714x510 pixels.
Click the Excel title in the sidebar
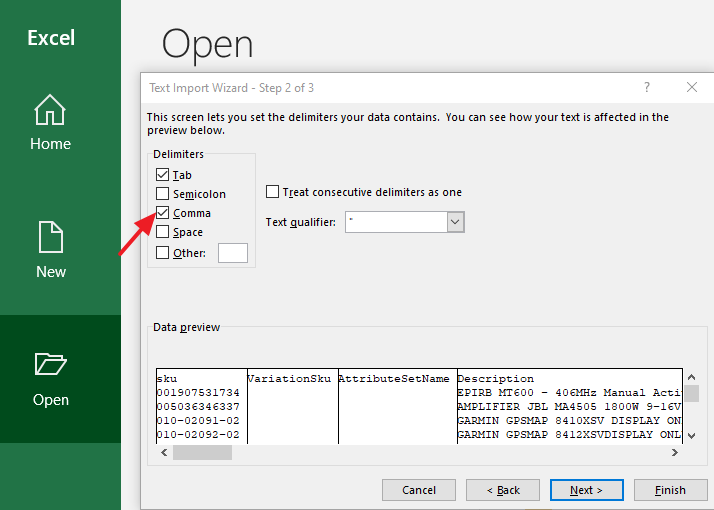click(x=51, y=38)
